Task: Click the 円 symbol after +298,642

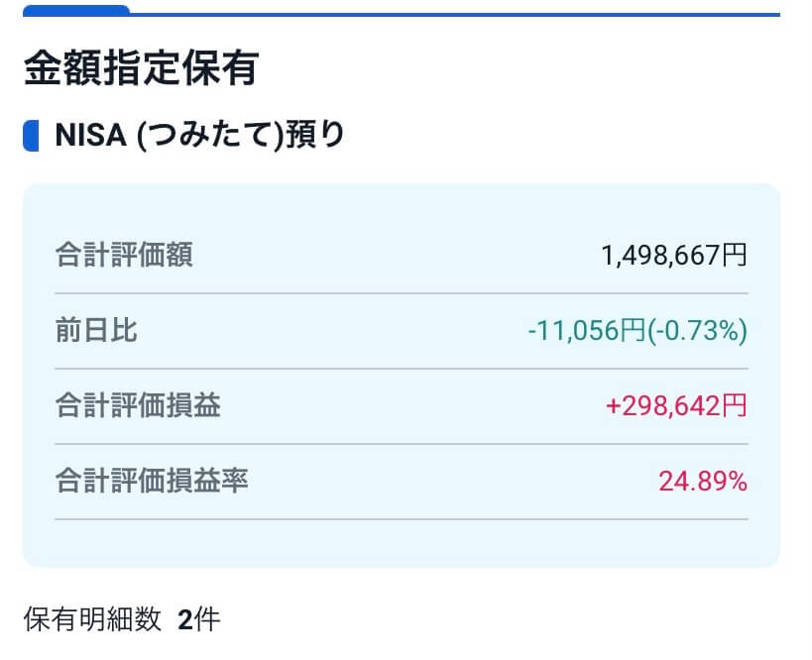Action: point(735,405)
